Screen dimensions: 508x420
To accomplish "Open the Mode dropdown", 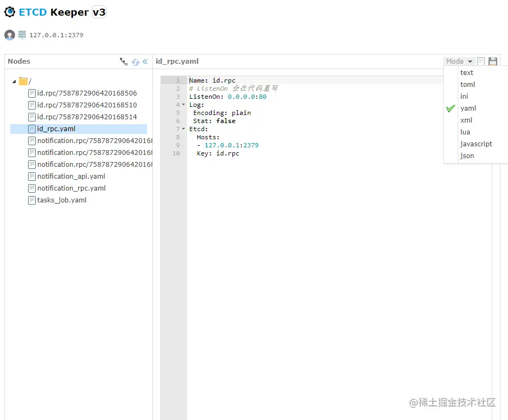I will click(x=459, y=61).
